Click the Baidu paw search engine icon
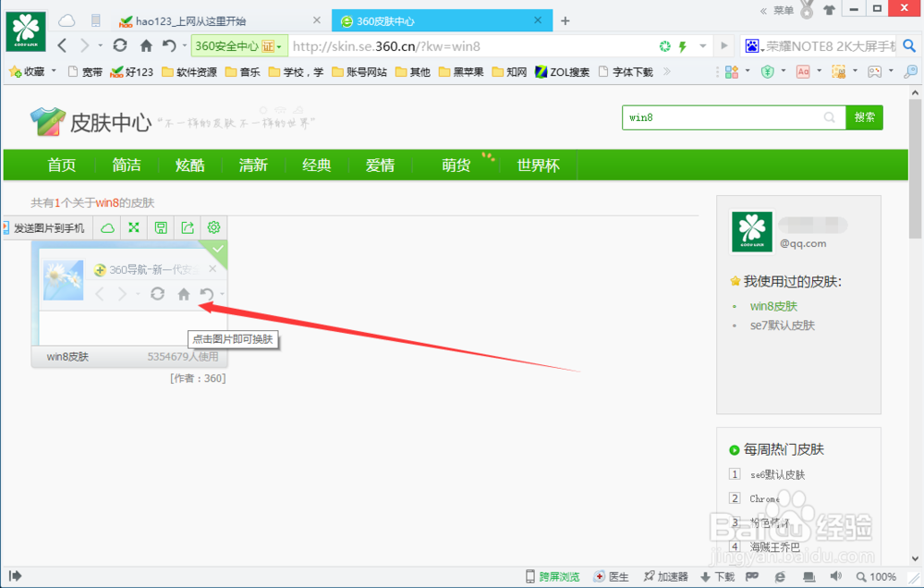The width and height of the screenshot is (924, 588). point(751,45)
